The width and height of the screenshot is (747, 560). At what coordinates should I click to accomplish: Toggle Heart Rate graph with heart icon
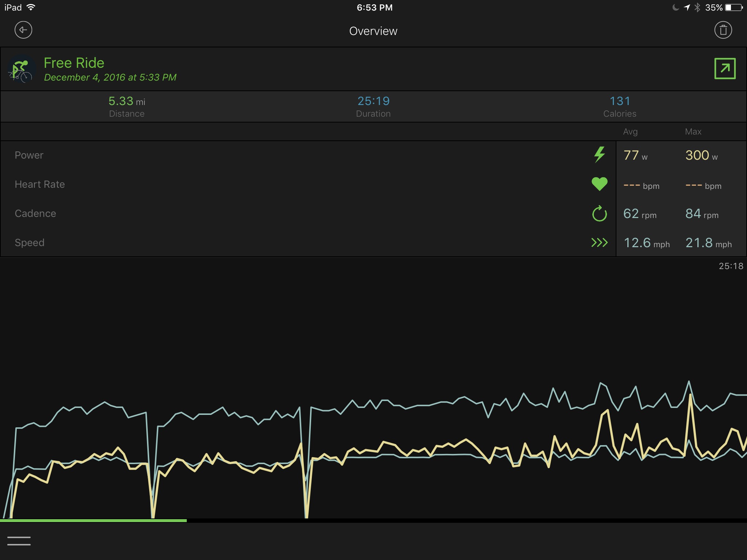coord(599,184)
